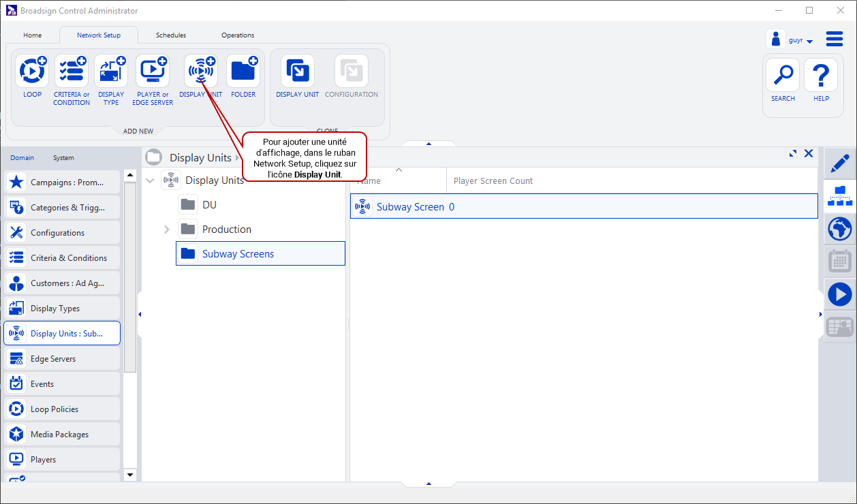Expand the Production folder
The height and width of the screenshot is (504, 857).
[x=167, y=230]
